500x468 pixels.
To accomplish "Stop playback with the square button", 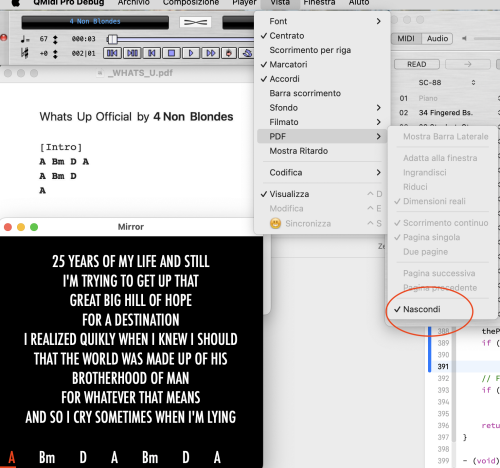I will 171,53.
